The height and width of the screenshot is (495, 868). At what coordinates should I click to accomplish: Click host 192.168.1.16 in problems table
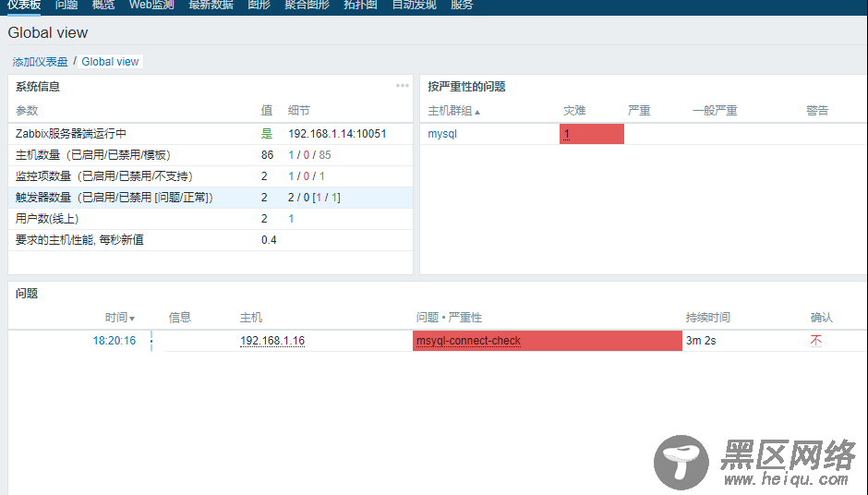272,341
